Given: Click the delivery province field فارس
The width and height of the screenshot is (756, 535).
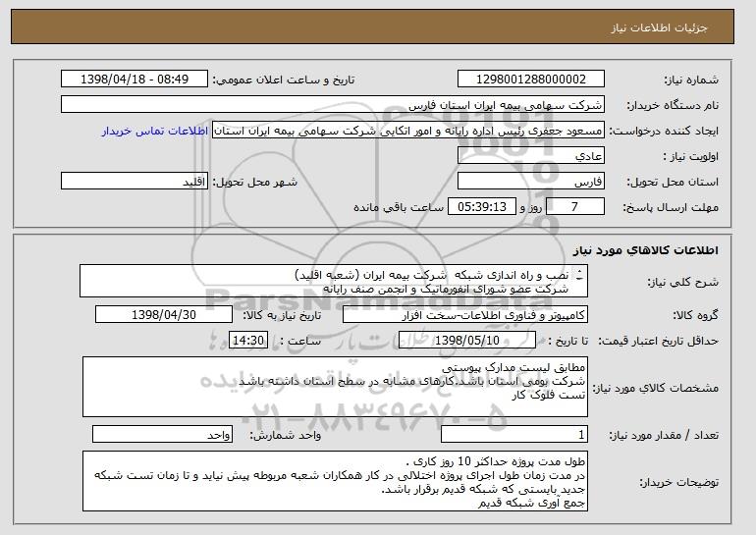Looking at the screenshot, I should tap(531, 182).
